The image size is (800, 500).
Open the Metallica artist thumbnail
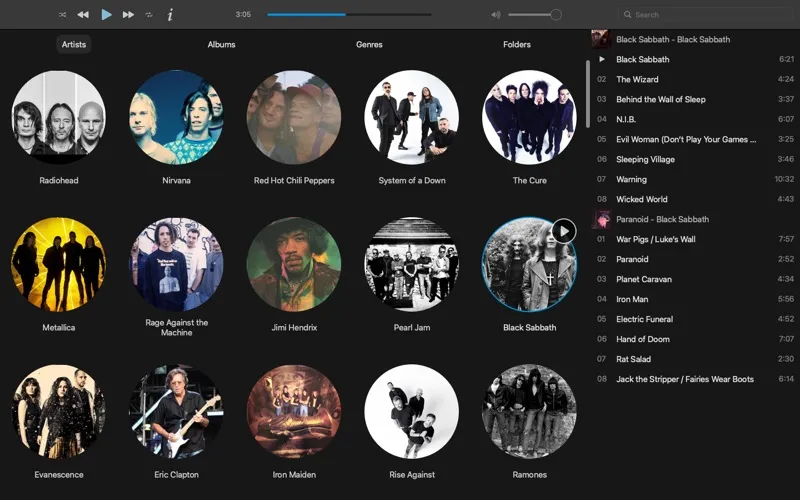[x=59, y=264]
